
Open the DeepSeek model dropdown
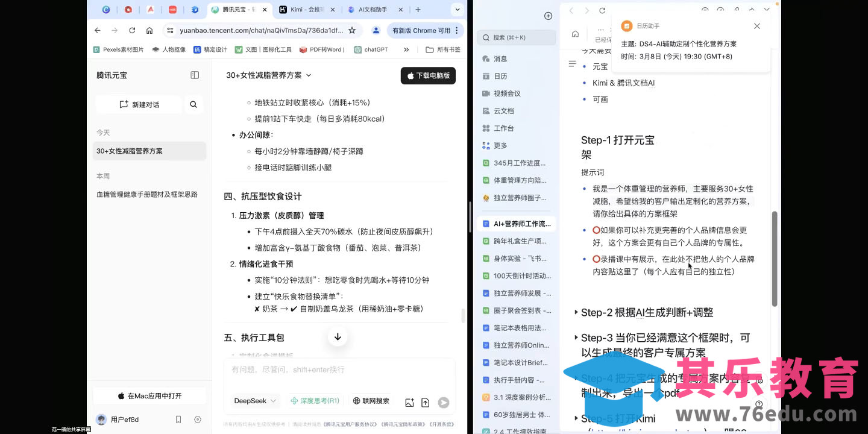(256, 401)
